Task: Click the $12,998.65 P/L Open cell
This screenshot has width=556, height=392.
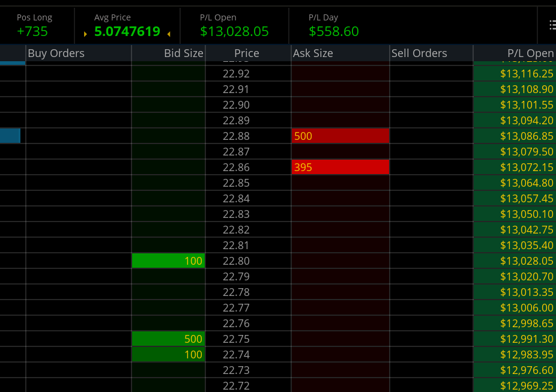Action: pyautogui.click(x=515, y=323)
